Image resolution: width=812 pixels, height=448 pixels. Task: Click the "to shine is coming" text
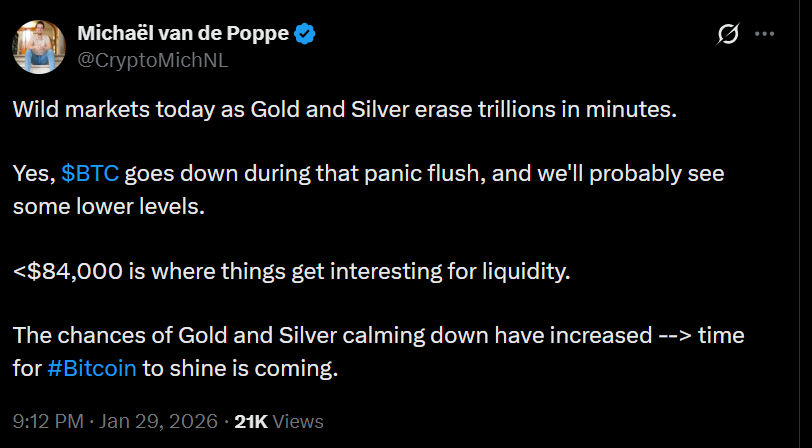(240, 367)
